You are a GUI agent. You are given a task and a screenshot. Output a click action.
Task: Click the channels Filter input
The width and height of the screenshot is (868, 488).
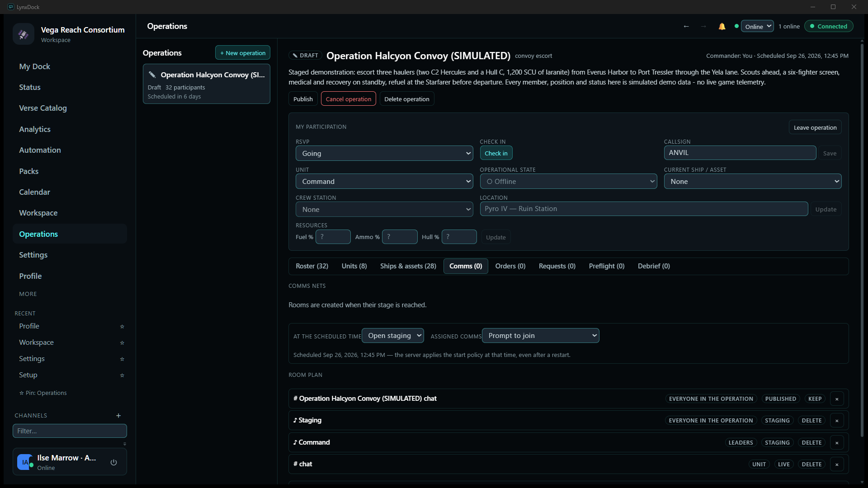[x=70, y=431]
